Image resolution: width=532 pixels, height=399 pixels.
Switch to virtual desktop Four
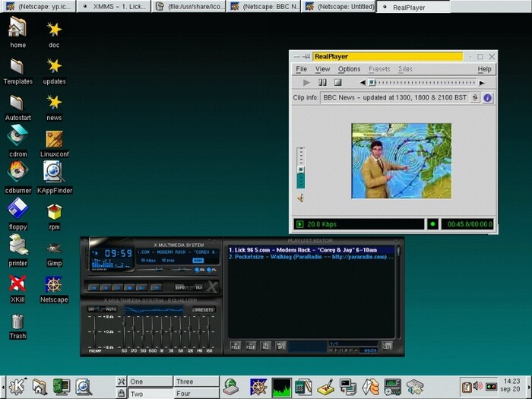pos(196,394)
